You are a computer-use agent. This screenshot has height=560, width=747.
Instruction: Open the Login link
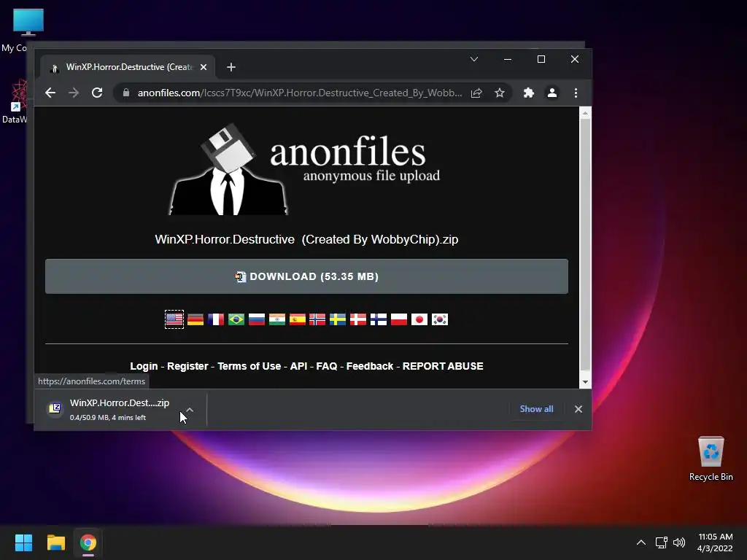point(144,366)
